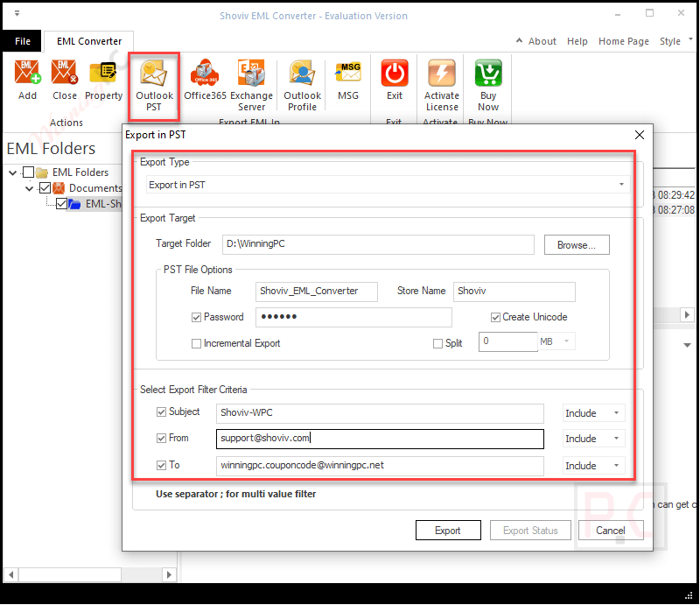Screen dimensions: 700x605
Task: Collapse the EML Folders tree root
Action: click(x=12, y=172)
